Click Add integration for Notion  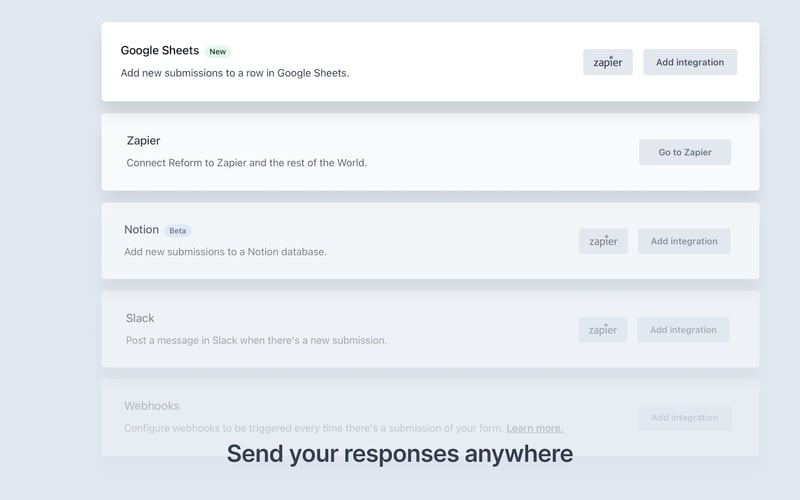tap(684, 241)
